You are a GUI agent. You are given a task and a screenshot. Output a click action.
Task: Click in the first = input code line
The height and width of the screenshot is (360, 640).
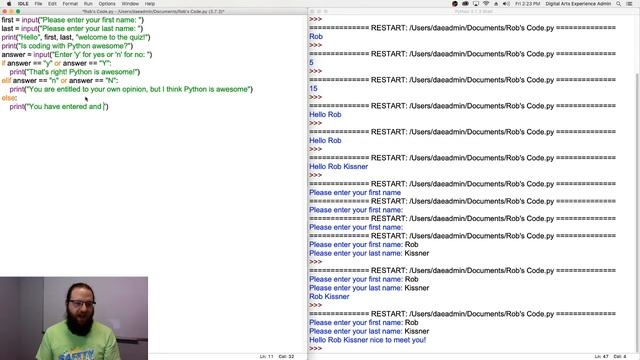coord(73,20)
